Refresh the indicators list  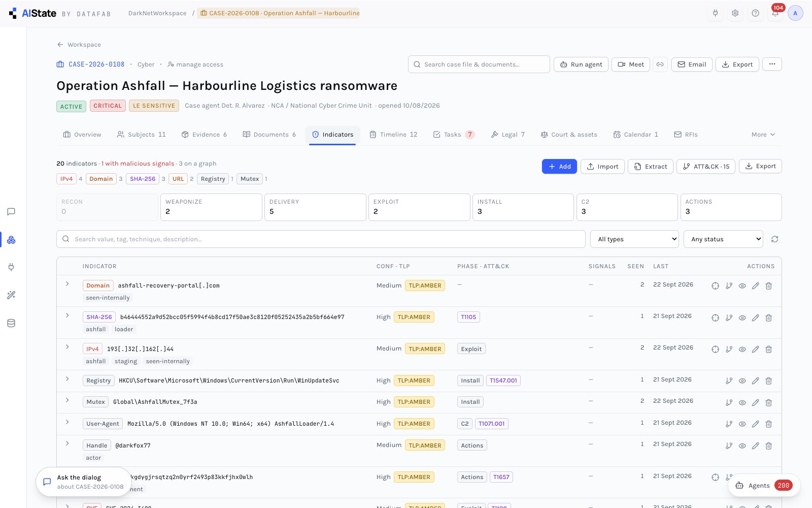tap(774, 239)
